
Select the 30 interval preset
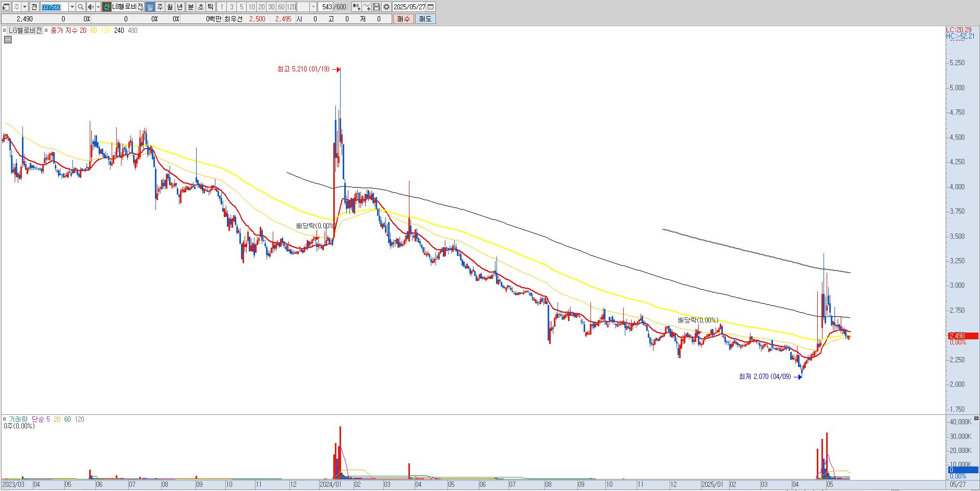coord(272,7)
